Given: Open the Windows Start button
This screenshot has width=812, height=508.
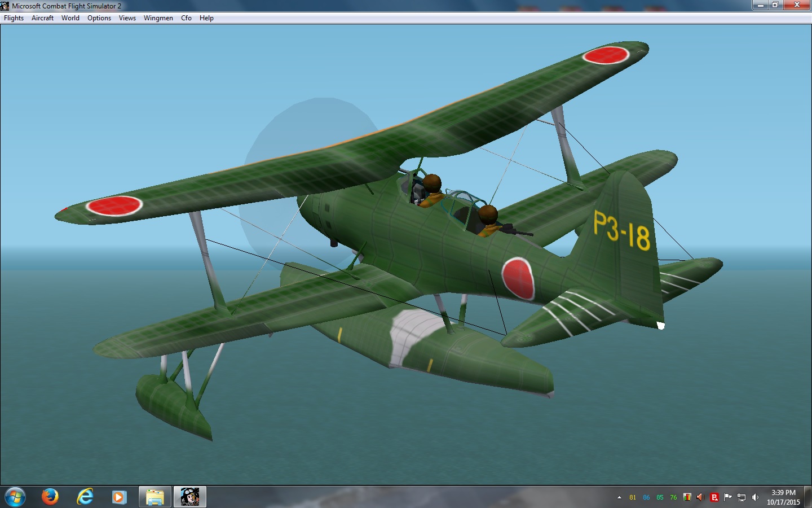Looking at the screenshot, I should click(15, 497).
